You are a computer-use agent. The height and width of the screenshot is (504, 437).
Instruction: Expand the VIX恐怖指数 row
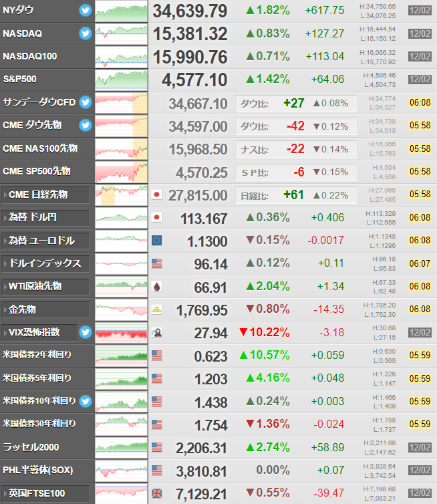coord(39,333)
